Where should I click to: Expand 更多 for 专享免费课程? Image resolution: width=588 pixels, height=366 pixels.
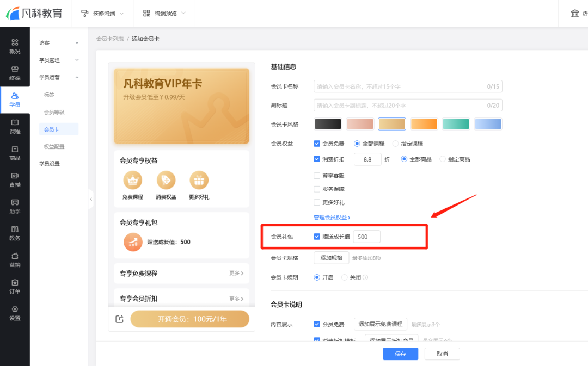click(236, 273)
